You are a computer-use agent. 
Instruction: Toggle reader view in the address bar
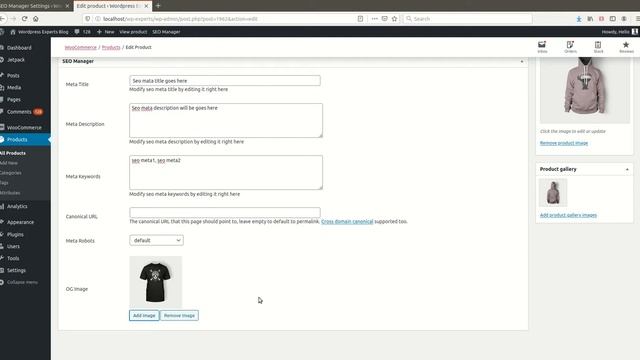tap(360, 19)
